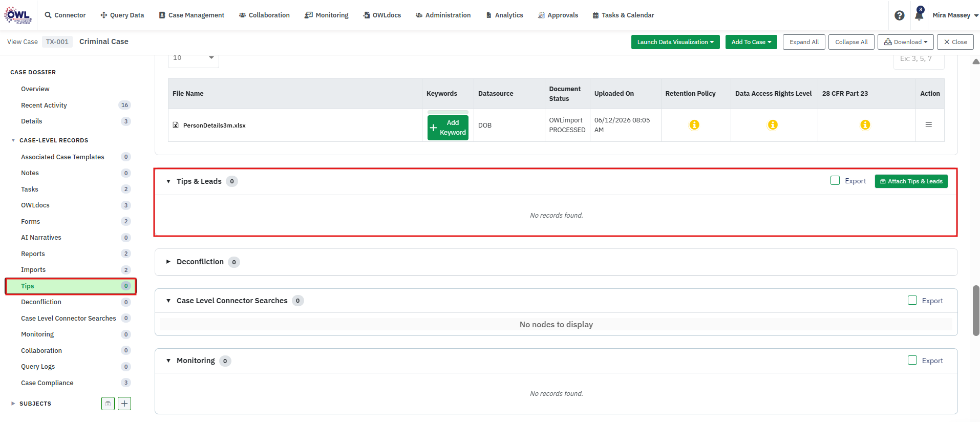Screen dimensions: 980x422
Task: Open the Approvals menu
Action: tap(558, 15)
